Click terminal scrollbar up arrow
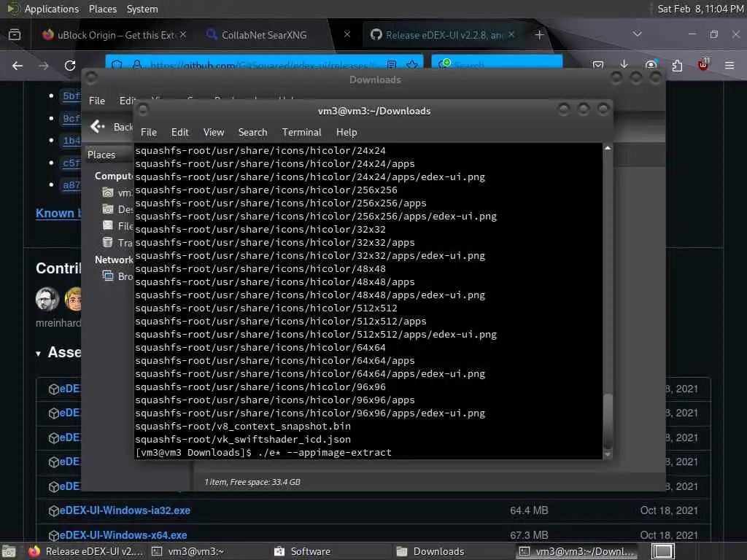747x560 pixels. click(608, 149)
